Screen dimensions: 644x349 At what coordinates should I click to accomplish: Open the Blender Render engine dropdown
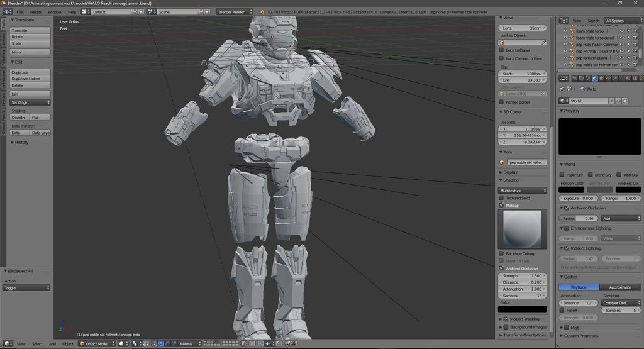coord(235,12)
